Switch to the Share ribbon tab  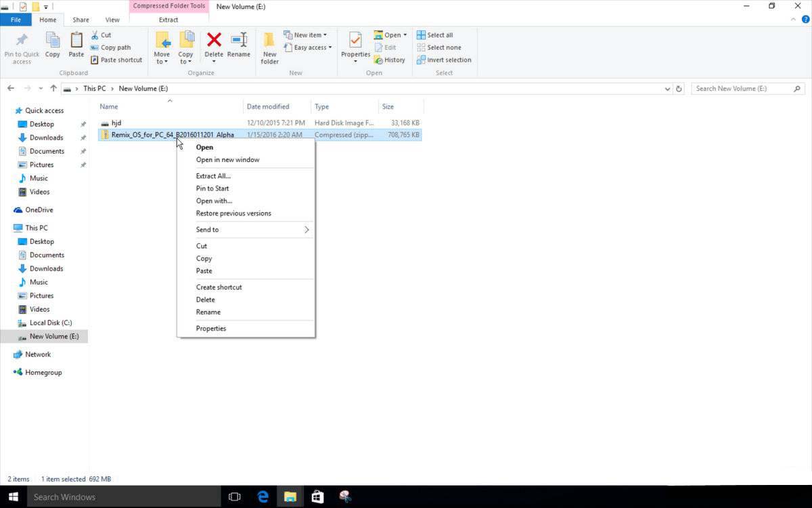81,20
